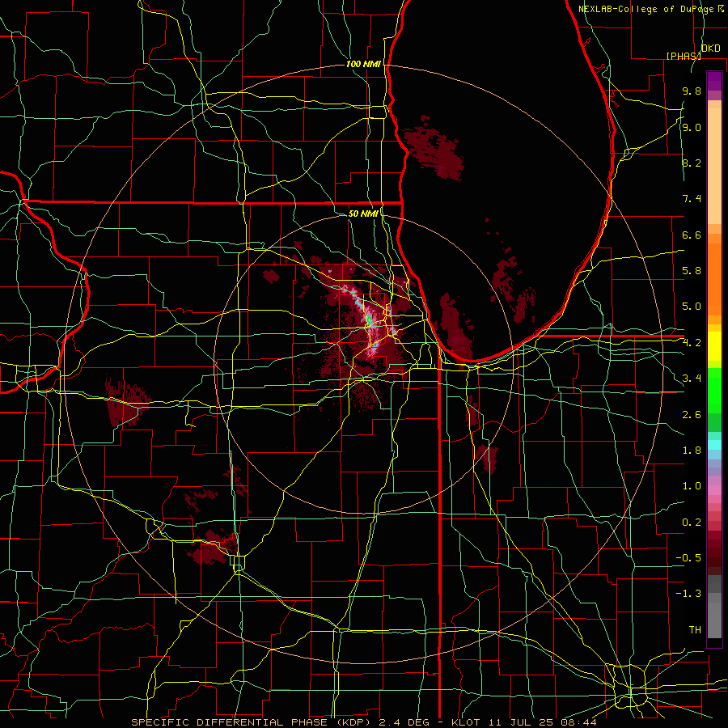Click the KDP product caption at the bottom
Viewport: 728px width, 728px height.
[364, 722]
